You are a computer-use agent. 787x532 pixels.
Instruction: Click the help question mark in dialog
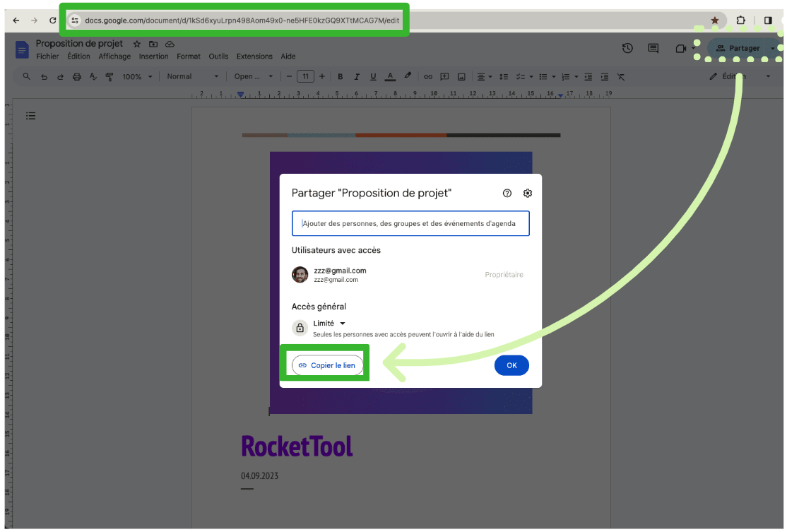click(x=507, y=194)
